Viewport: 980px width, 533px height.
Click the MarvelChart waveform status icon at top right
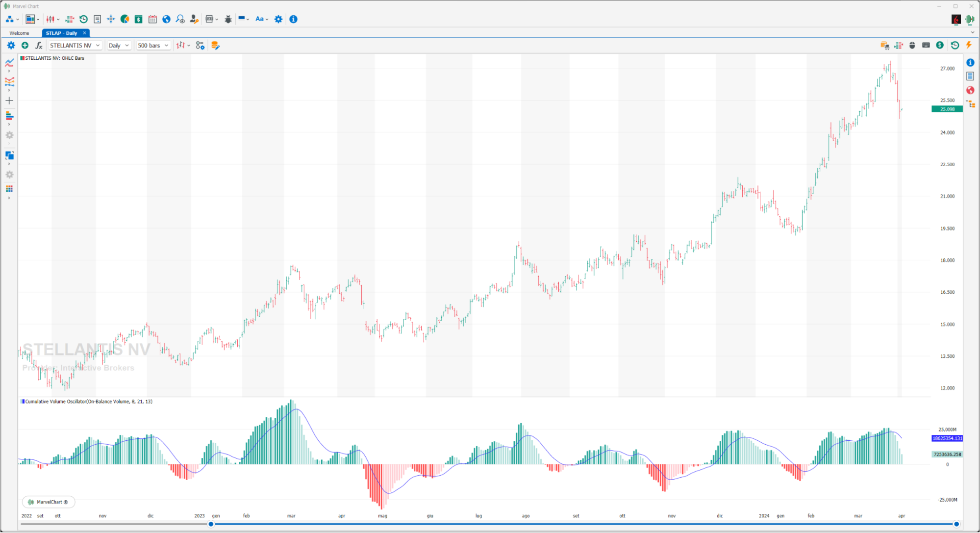(970, 19)
